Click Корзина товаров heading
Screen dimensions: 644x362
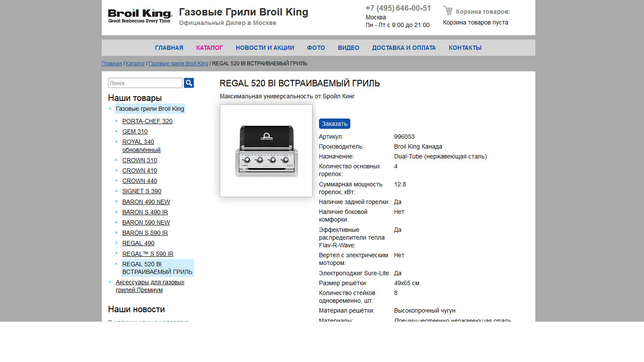483,12
